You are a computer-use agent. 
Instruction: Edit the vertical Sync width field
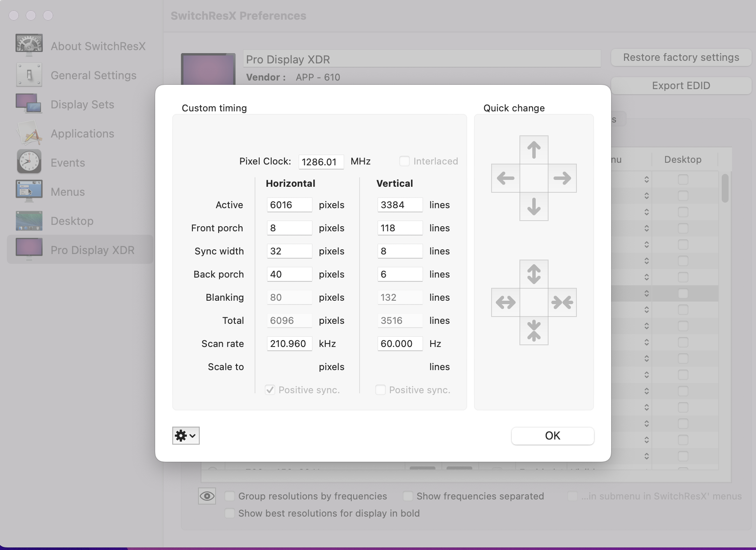pyautogui.click(x=400, y=251)
